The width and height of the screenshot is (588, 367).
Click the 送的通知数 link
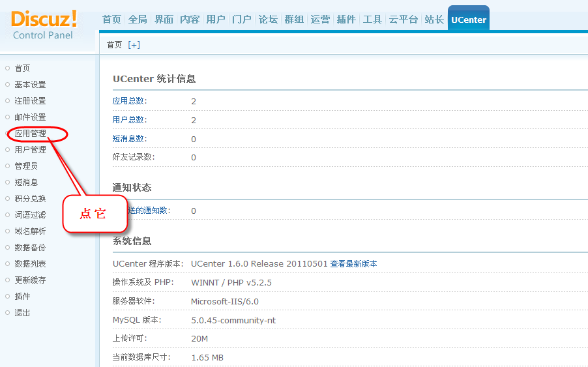149,211
